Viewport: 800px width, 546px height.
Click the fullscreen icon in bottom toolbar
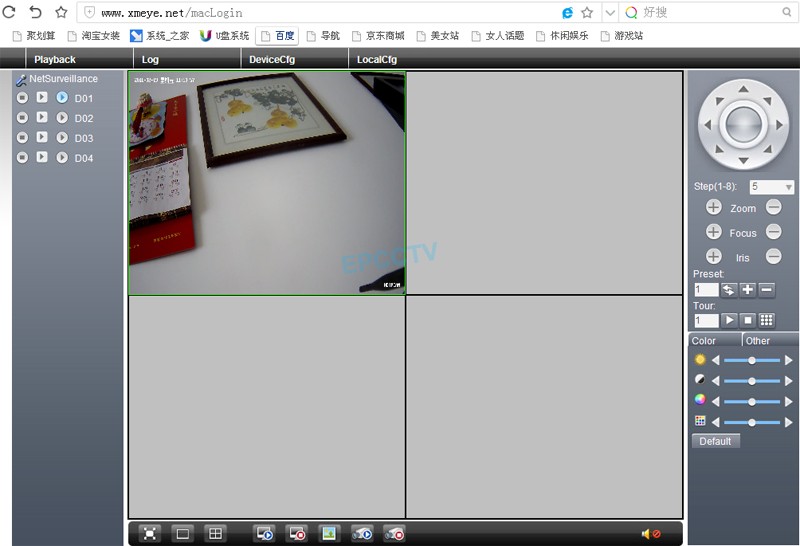pyautogui.click(x=149, y=534)
